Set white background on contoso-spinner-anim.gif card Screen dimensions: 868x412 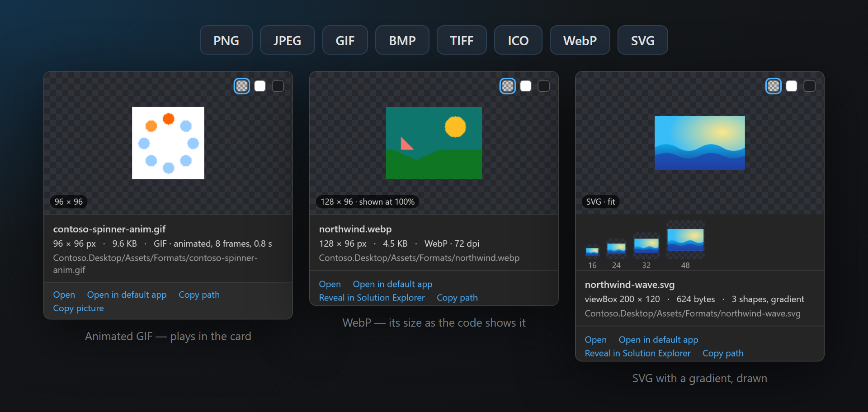tap(260, 86)
